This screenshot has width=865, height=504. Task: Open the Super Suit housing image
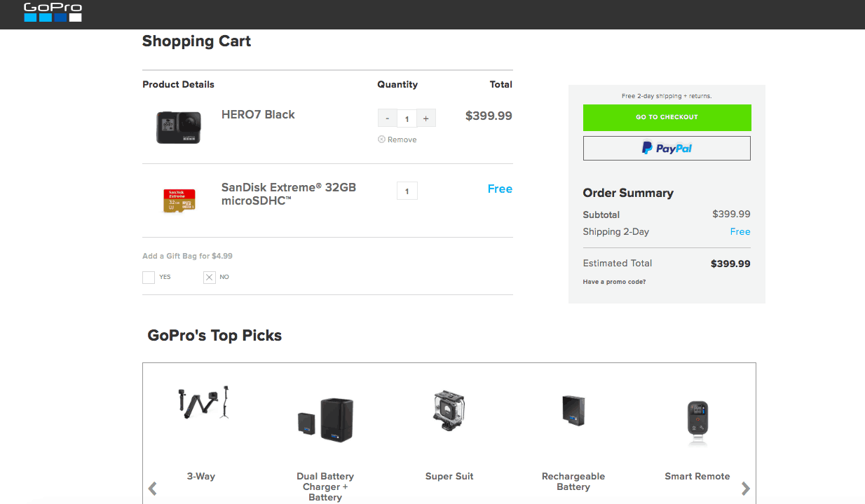pos(449,410)
